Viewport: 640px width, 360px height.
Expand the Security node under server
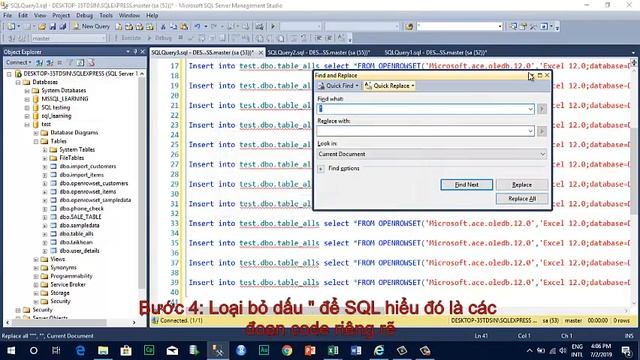tap(18, 310)
